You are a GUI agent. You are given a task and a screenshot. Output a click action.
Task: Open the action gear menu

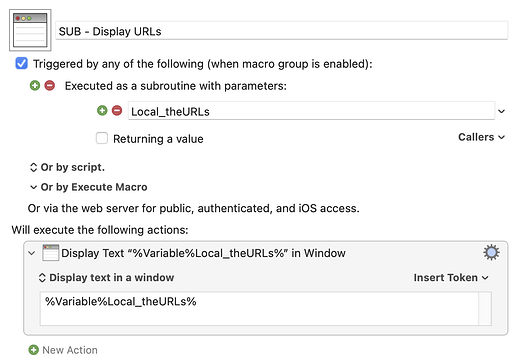(x=491, y=253)
